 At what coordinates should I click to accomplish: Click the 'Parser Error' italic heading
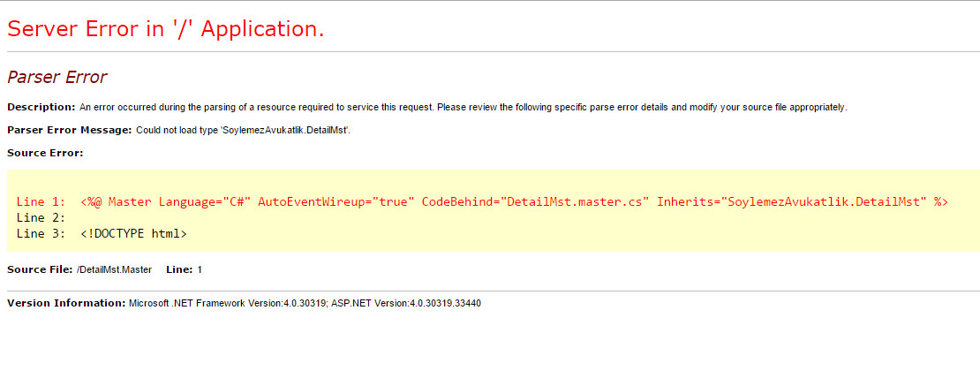(57, 78)
